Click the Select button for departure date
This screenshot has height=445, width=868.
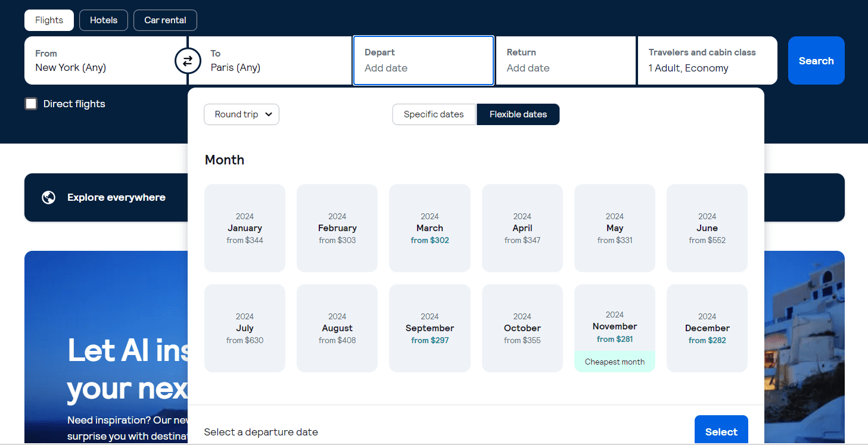point(721,431)
